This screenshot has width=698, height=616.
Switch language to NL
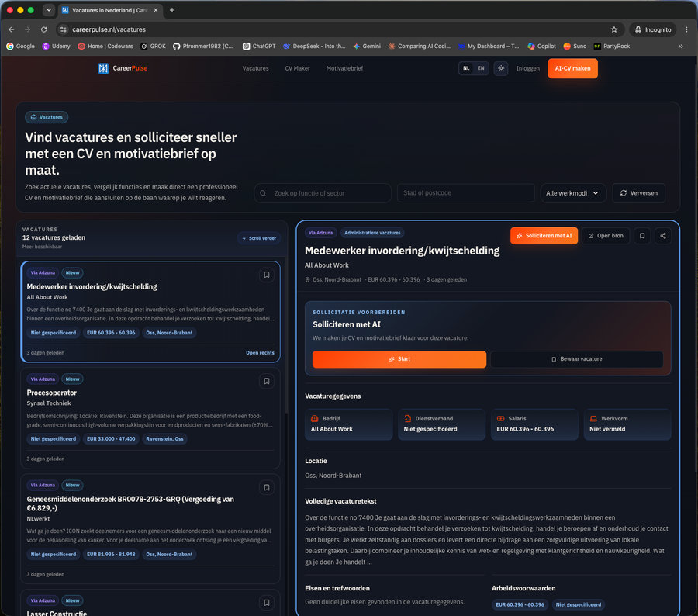pyautogui.click(x=466, y=68)
